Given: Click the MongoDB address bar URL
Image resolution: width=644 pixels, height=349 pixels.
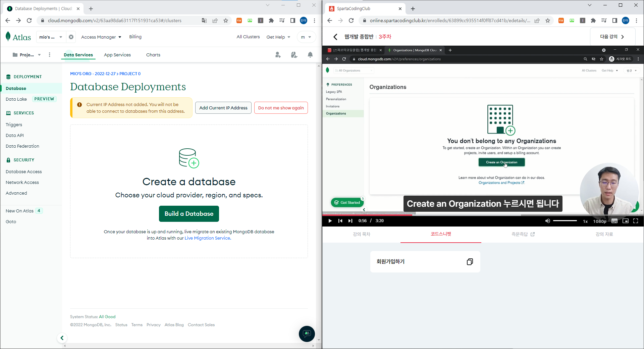Looking at the screenshot, I should [x=115, y=20].
